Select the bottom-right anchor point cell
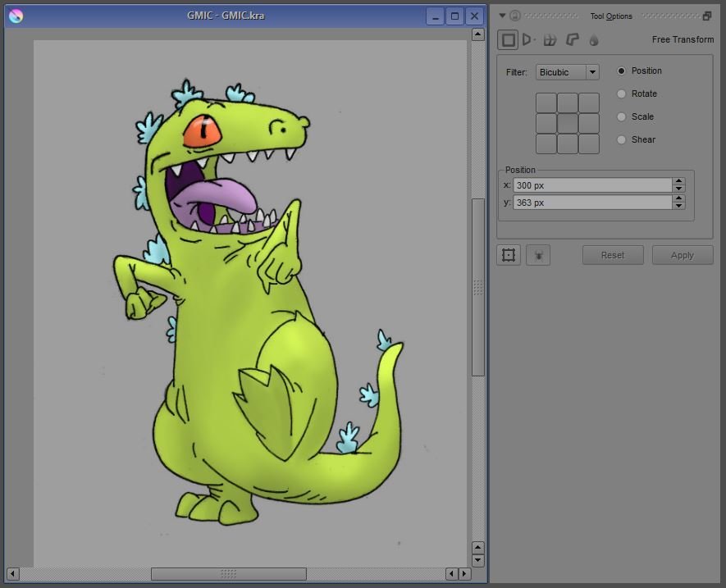The width and height of the screenshot is (726, 588). click(x=588, y=144)
